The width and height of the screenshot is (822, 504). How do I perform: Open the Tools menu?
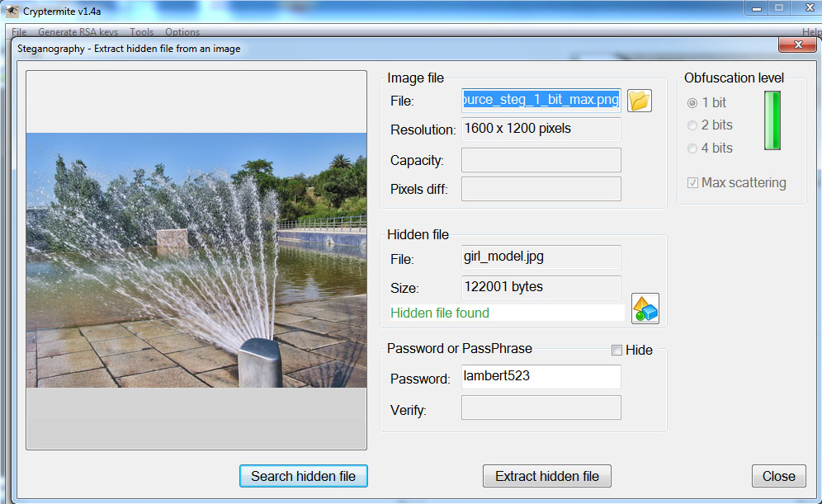click(142, 32)
